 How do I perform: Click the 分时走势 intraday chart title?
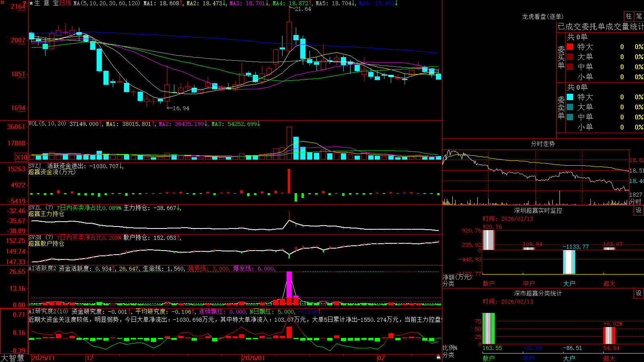[543, 144]
